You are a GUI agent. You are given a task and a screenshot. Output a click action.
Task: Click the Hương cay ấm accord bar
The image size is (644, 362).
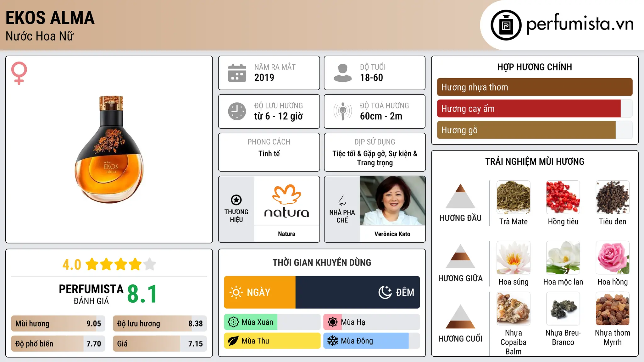click(535, 108)
